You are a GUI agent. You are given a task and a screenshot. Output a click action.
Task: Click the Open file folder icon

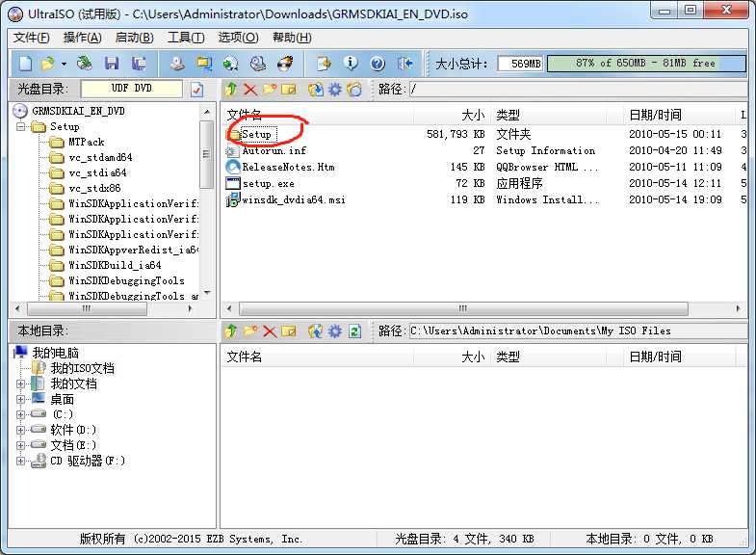tap(48, 64)
